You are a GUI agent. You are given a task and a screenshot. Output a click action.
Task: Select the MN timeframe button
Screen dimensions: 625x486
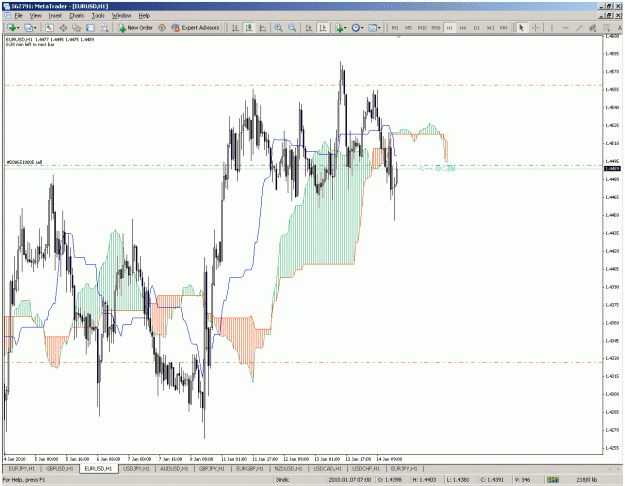tap(504, 28)
